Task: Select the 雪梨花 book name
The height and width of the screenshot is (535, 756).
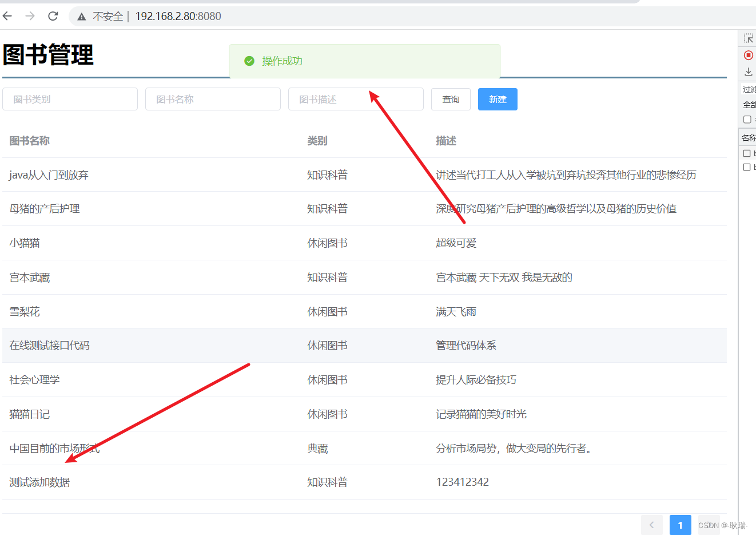Action: click(x=25, y=312)
